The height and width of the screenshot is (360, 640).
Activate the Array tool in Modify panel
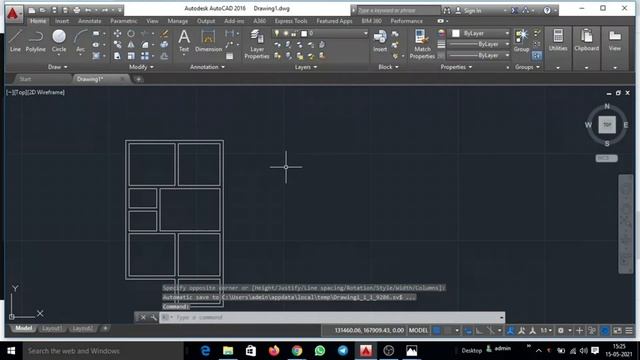(x=145, y=56)
